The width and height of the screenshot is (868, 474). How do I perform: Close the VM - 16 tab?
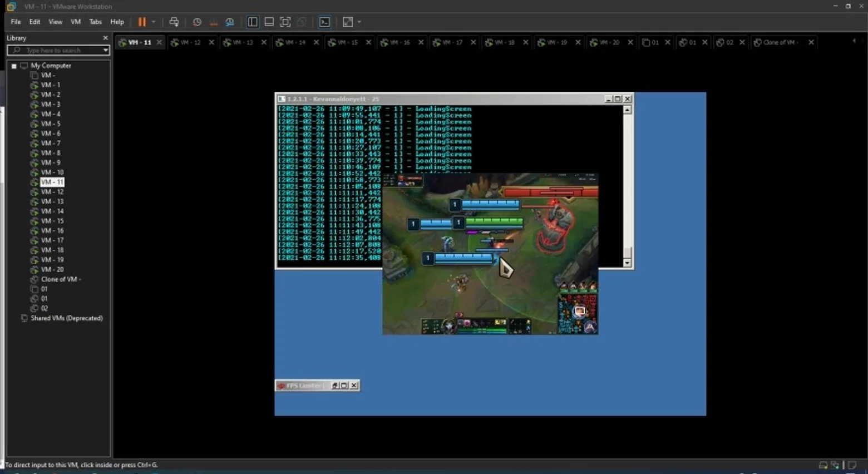point(421,42)
